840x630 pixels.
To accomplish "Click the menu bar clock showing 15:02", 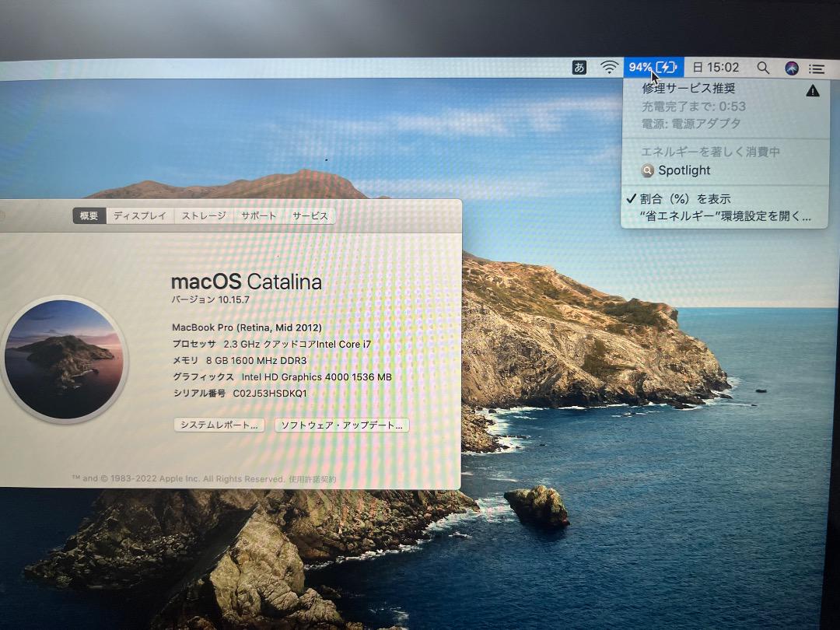I will click(716, 68).
